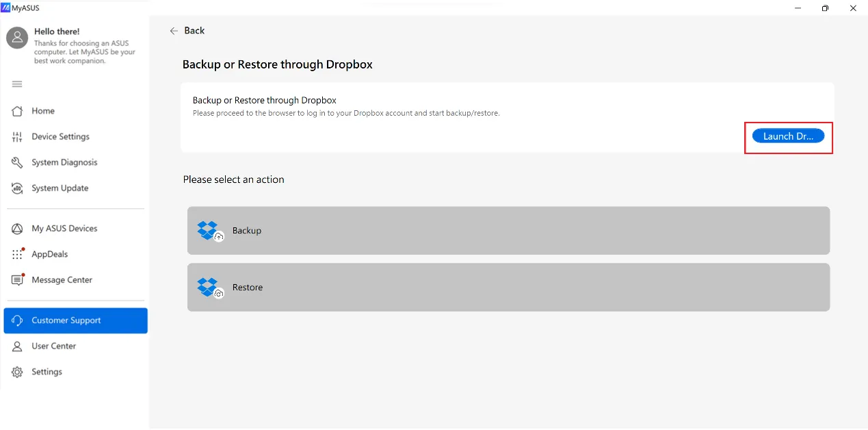Viewport: 868px width, 430px height.
Task: Open the Customer Support headset icon
Action: [x=16, y=320]
